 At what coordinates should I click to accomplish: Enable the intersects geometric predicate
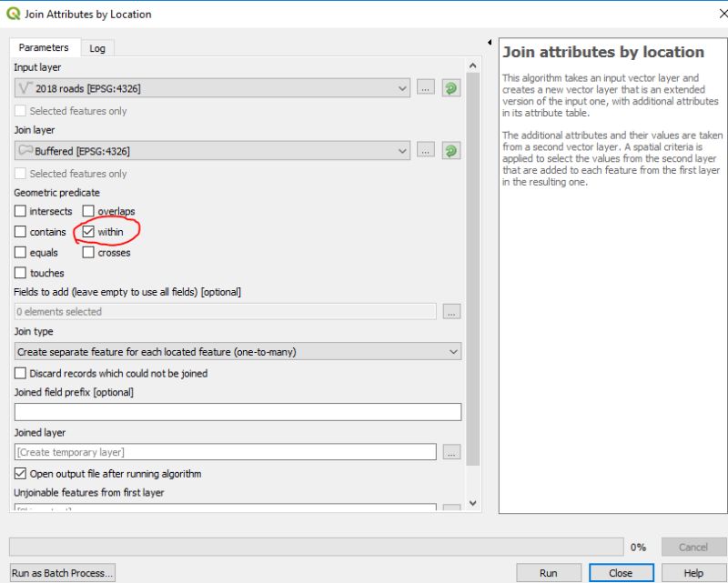[x=20, y=211]
